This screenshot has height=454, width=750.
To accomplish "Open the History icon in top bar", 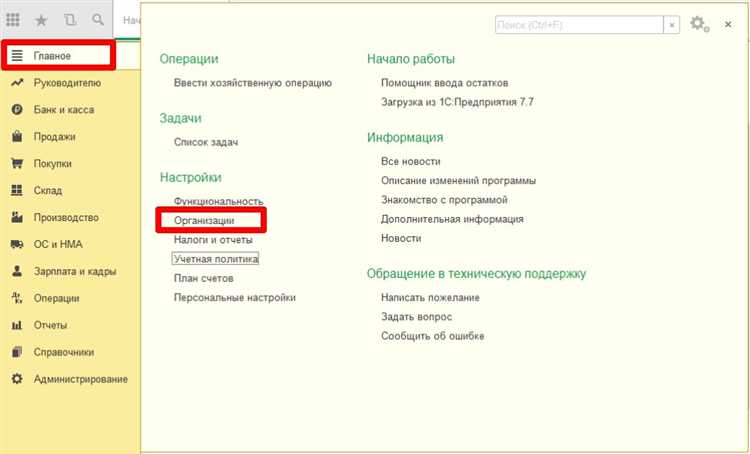I will (70, 20).
